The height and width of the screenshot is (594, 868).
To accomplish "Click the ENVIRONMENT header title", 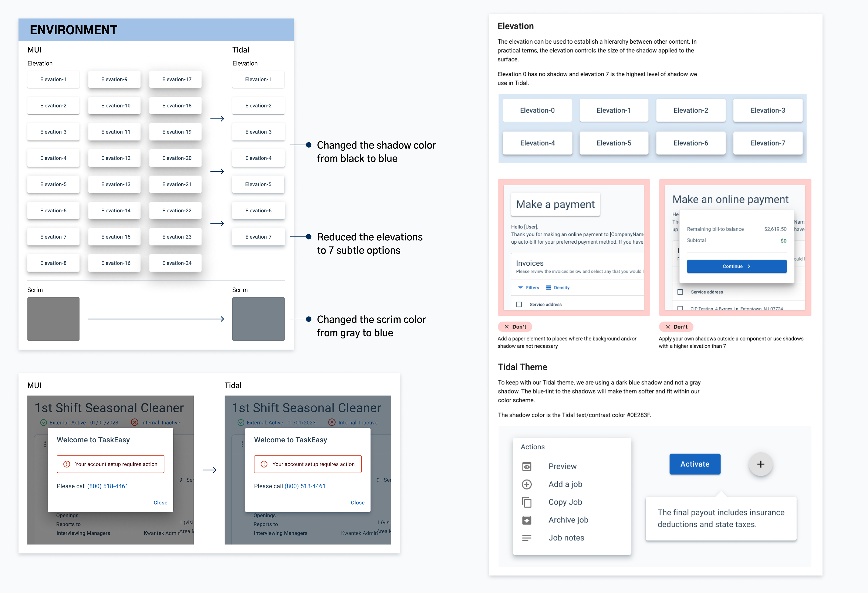I will [74, 30].
